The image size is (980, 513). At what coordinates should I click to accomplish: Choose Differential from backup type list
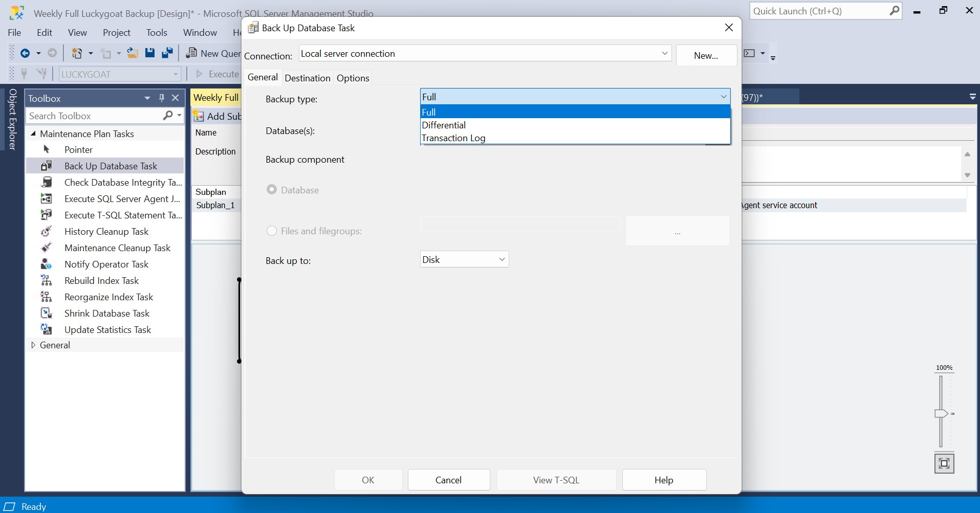click(444, 125)
